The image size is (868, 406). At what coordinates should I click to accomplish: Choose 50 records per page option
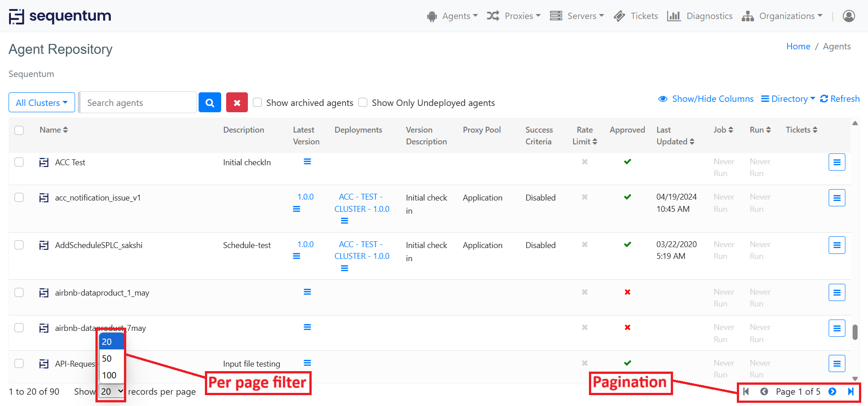pos(107,358)
